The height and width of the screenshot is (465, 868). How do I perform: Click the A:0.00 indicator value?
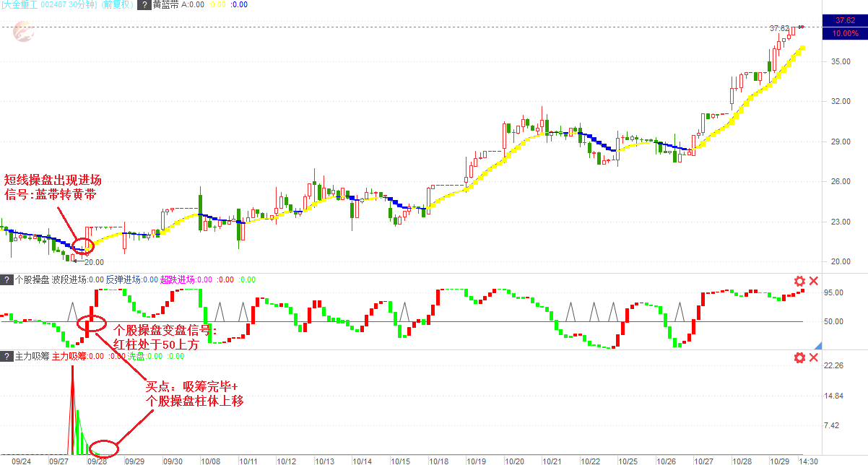point(193,5)
